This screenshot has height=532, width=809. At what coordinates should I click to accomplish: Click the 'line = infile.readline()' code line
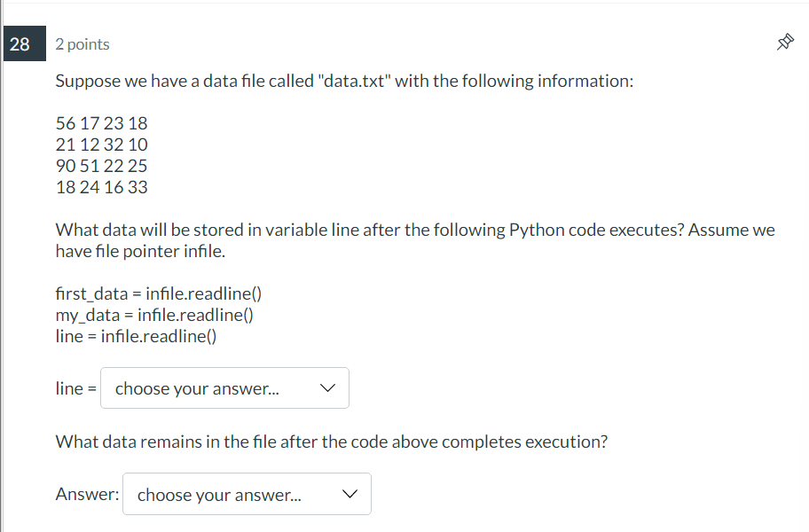[137, 336]
